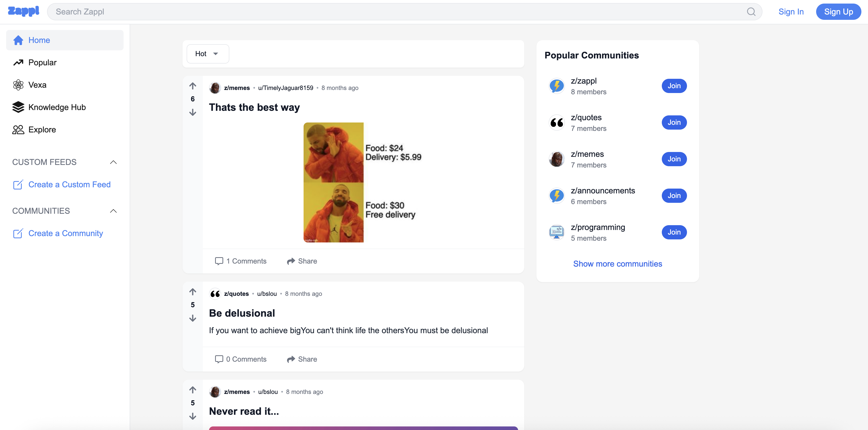The width and height of the screenshot is (868, 430).
Task: Open the Hot sort dropdown
Action: click(207, 54)
